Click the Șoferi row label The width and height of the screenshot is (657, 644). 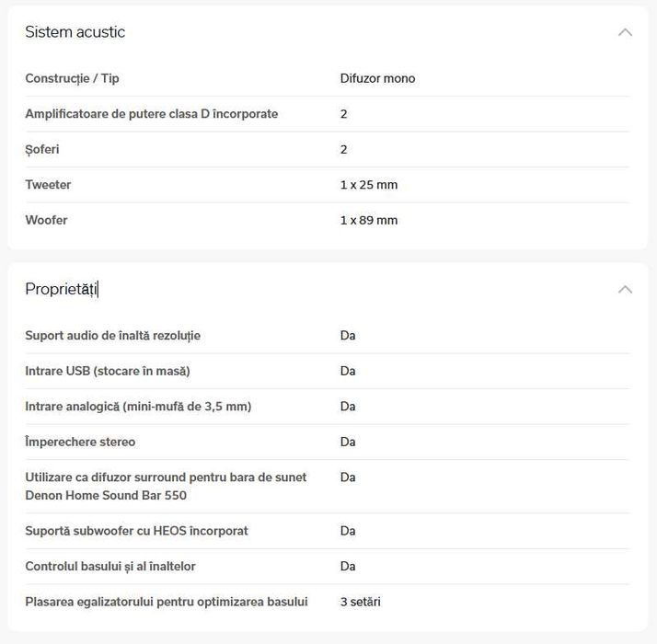[42, 150]
